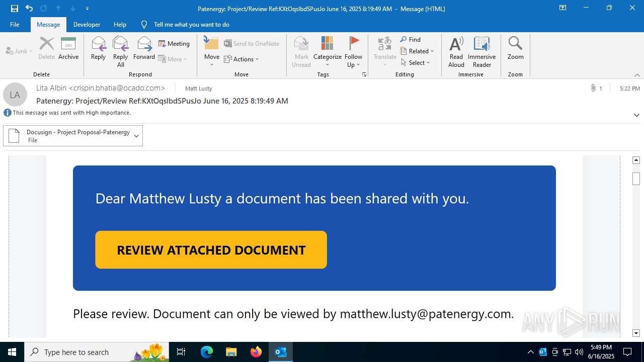
Task: Open the Junk dropdown menu
Action: click(x=19, y=51)
